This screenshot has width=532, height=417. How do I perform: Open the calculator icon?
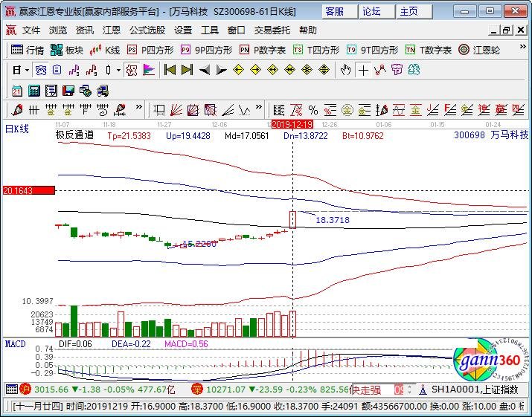click(34, 91)
